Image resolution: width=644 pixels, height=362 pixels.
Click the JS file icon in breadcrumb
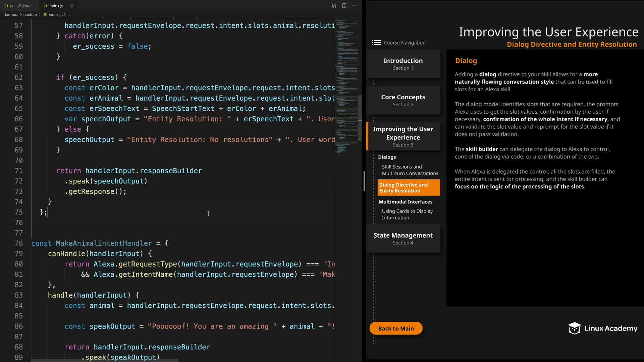(x=45, y=15)
